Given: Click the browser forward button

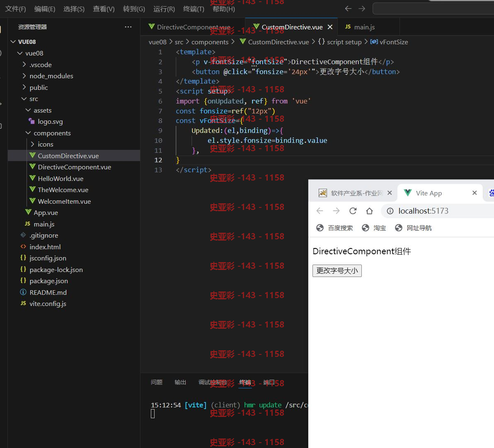Looking at the screenshot, I should pyautogui.click(x=336, y=211).
